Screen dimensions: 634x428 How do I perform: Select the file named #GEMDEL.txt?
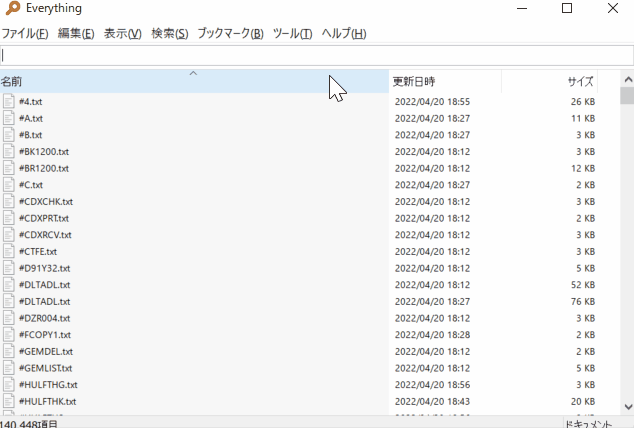(x=46, y=352)
